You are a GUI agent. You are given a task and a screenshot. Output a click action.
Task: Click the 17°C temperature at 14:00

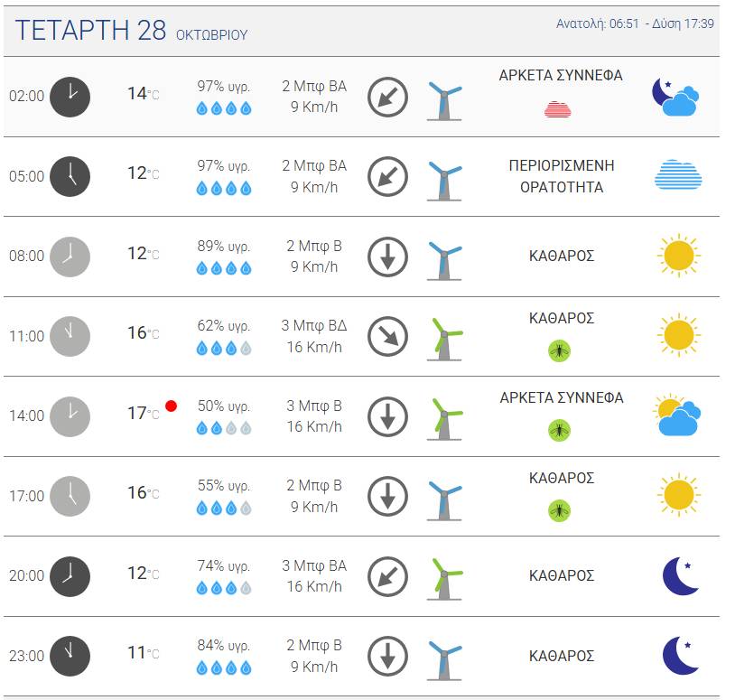(144, 414)
